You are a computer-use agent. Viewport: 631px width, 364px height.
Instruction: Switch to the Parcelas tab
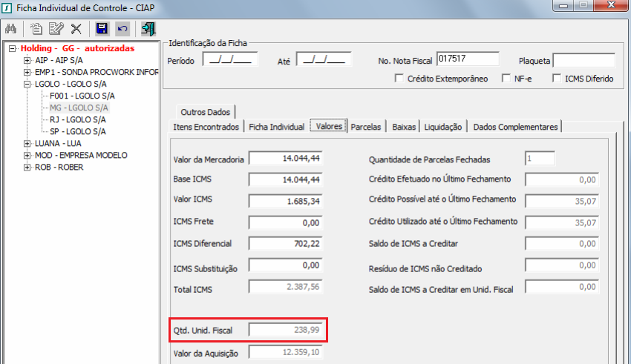click(366, 127)
